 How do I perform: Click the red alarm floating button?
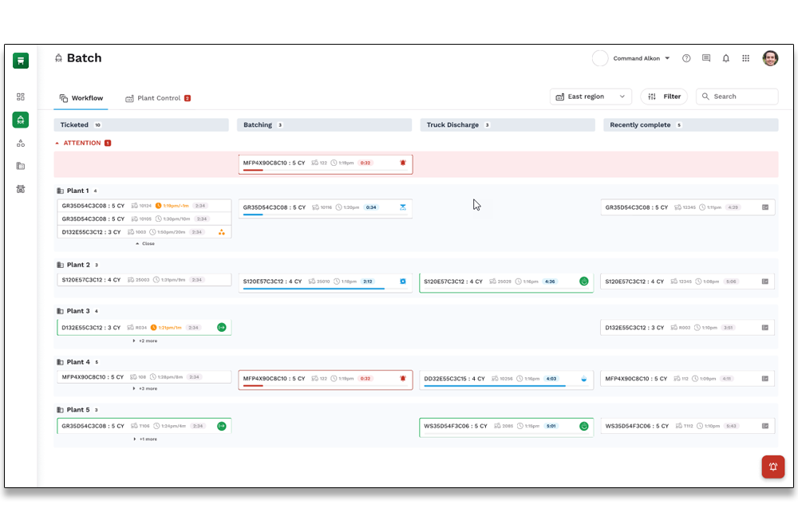click(772, 467)
